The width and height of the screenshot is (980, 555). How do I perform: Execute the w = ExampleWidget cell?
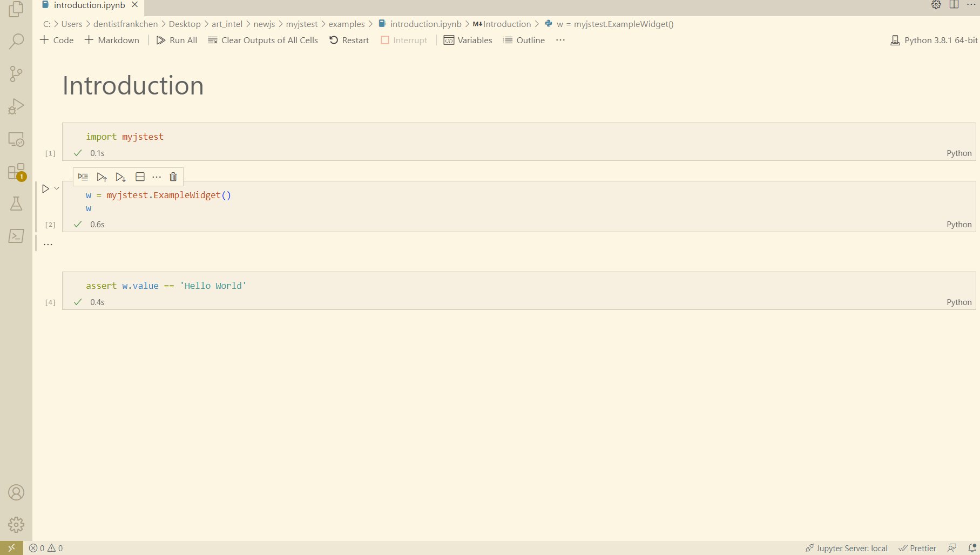45,188
